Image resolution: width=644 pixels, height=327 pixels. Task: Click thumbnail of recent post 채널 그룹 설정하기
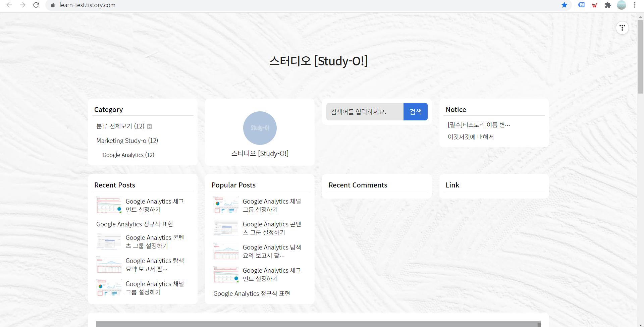coord(109,288)
